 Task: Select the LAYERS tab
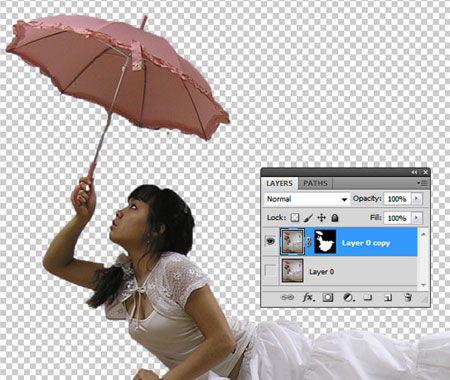[279, 183]
